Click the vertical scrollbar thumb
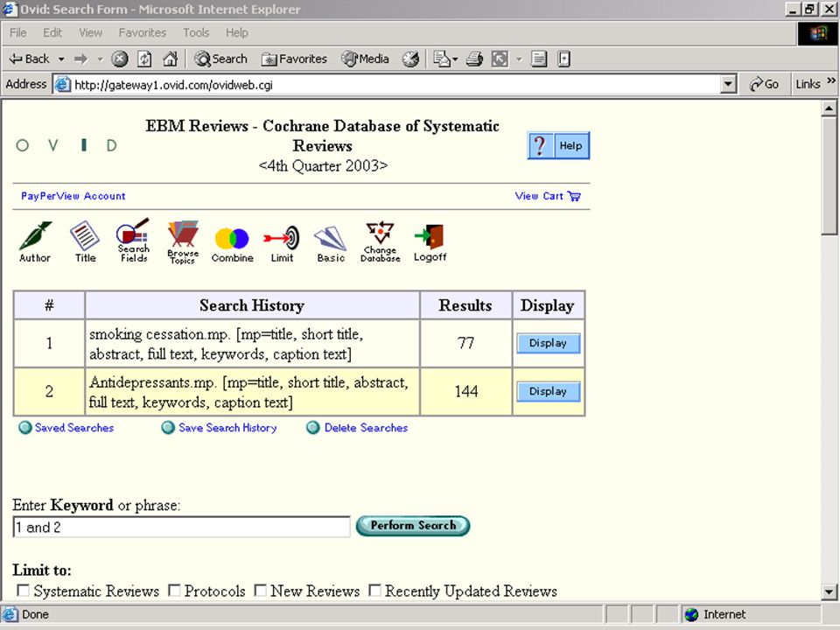This screenshot has height=630, width=840. tap(829, 175)
